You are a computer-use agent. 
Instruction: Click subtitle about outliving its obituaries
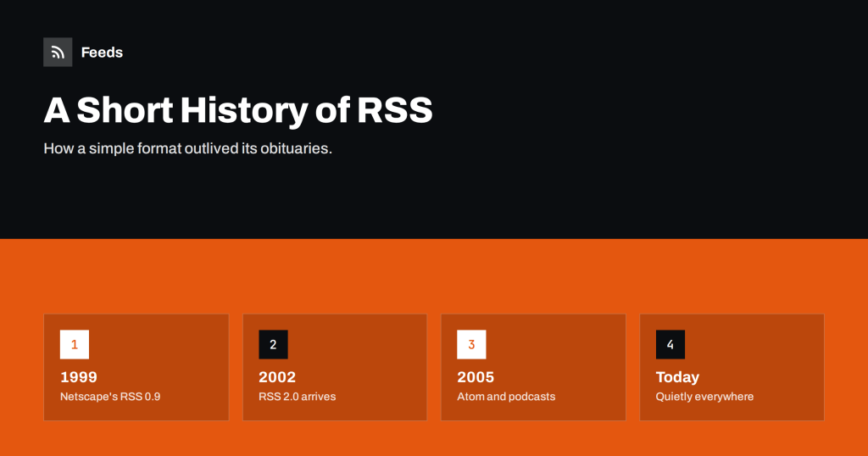tap(187, 148)
